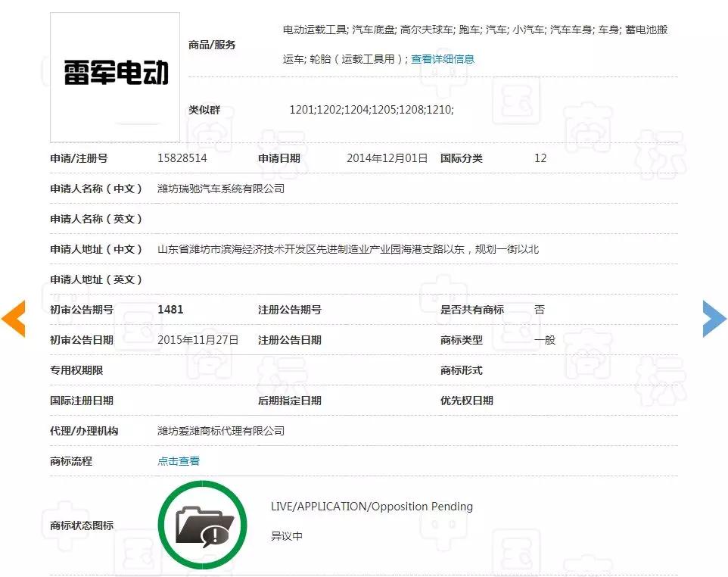The image size is (728, 577).
Task: Click the 申请人名称（中文） label
Action: click(96, 189)
